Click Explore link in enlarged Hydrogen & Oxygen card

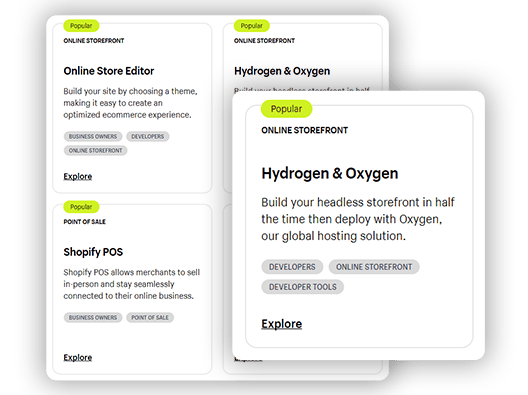pos(282,324)
